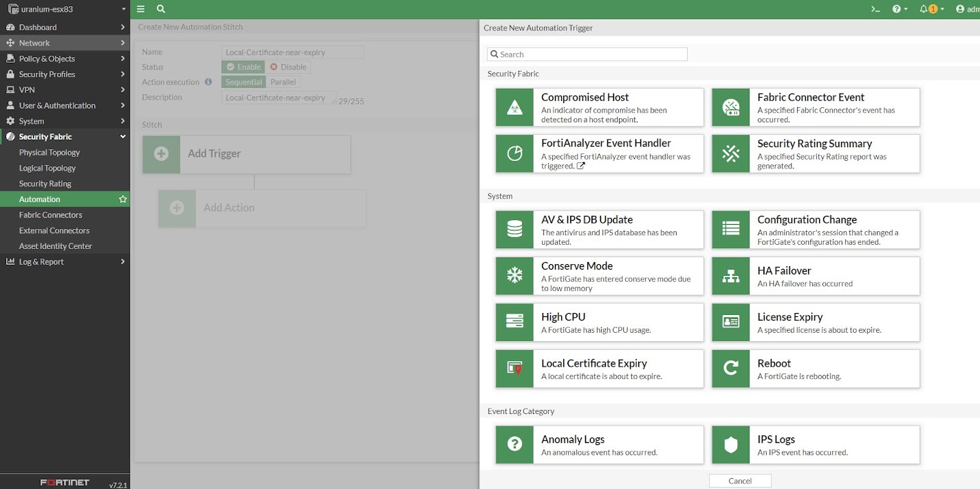The height and width of the screenshot is (489, 980).
Task: Edit the Description field
Action: [x=279, y=98]
